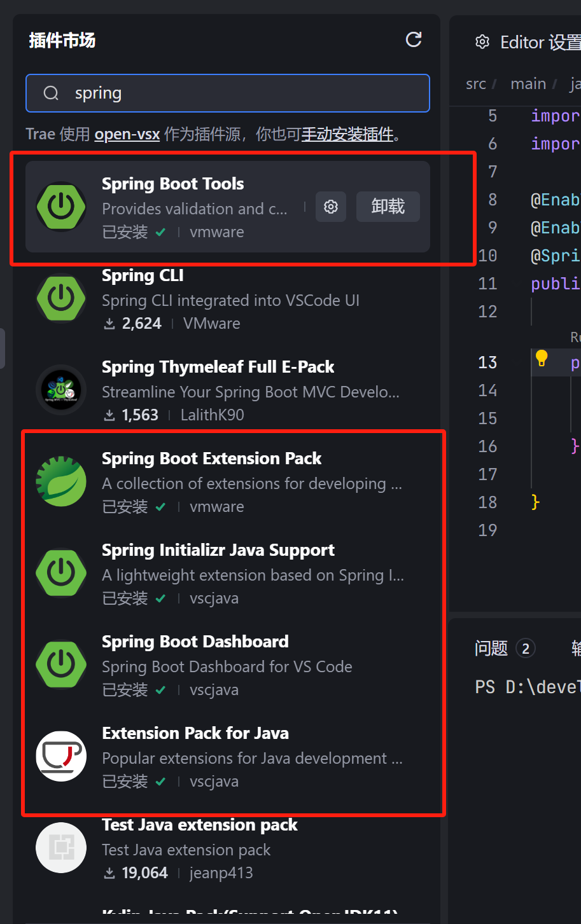Open Spring Thymeleaf Full E-Pack entry
This screenshot has height=924, width=581.
[228, 390]
